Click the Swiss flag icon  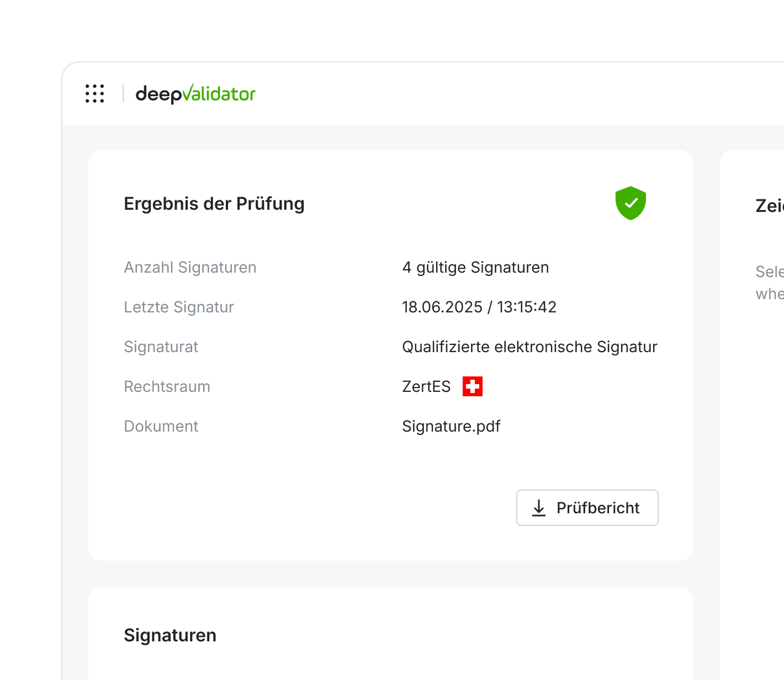pyautogui.click(x=473, y=386)
